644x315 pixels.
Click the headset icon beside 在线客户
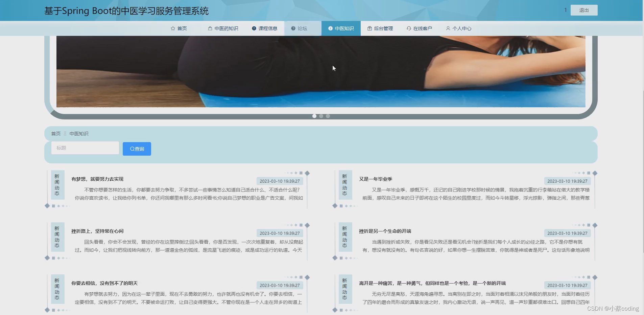[409, 28]
